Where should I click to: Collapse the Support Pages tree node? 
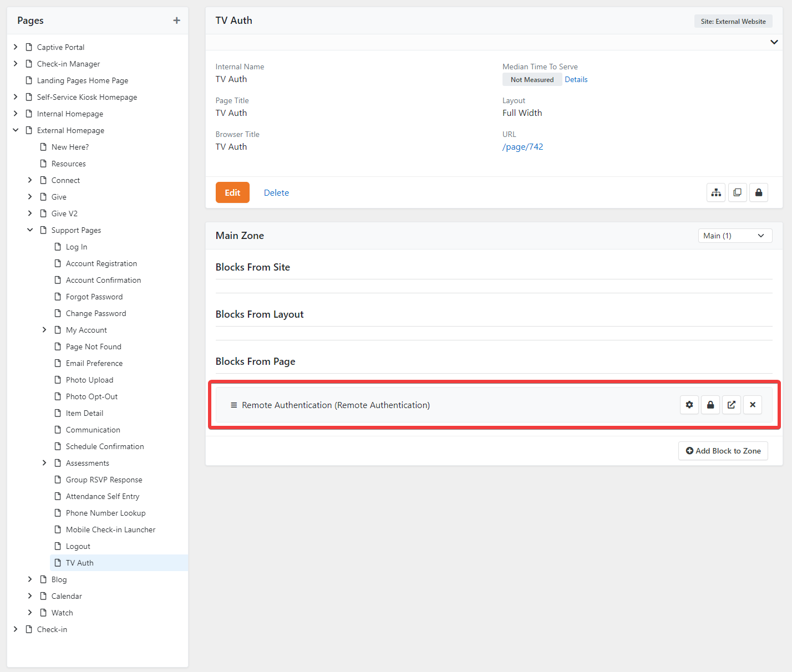pyautogui.click(x=30, y=230)
